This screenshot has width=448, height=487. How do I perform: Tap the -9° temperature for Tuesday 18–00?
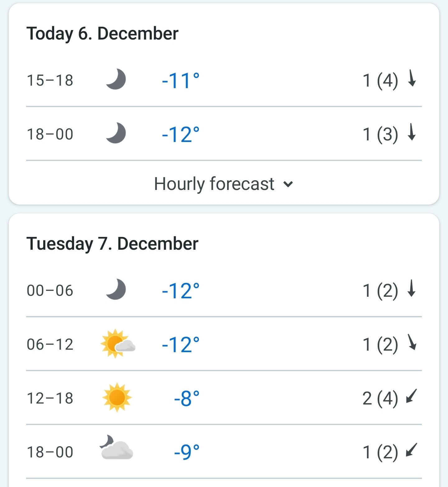click(187, 452)
